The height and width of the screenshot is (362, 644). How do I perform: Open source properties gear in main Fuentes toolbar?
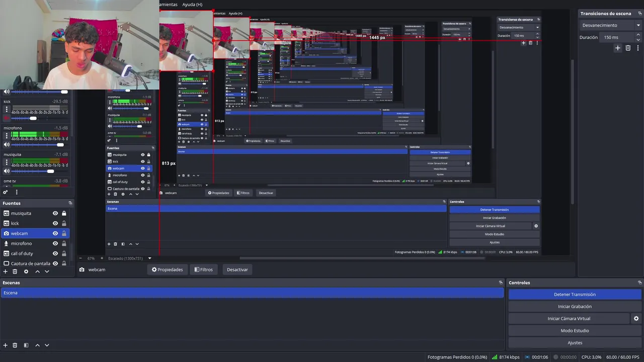pos(26,271)
